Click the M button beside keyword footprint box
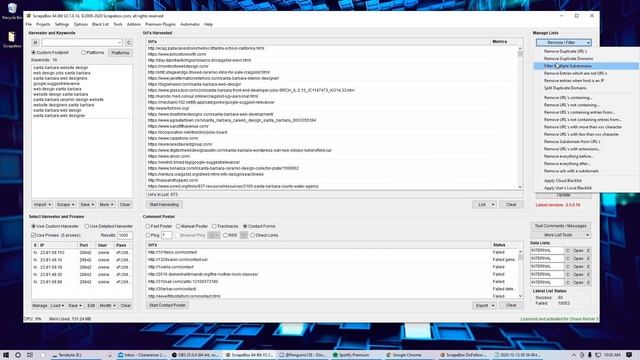The image size is (640, 360). click(36, 42)
